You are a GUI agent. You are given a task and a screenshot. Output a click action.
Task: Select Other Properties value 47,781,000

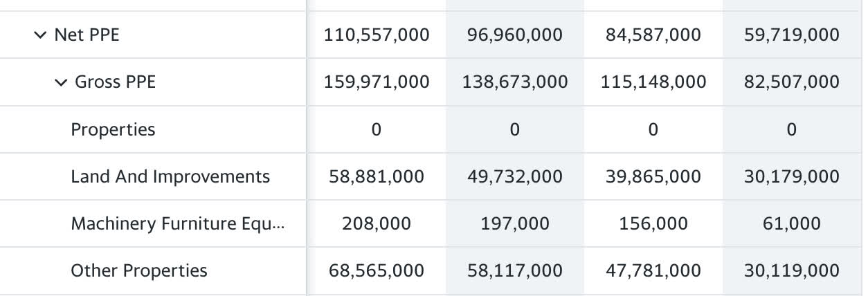click(653, 270)
